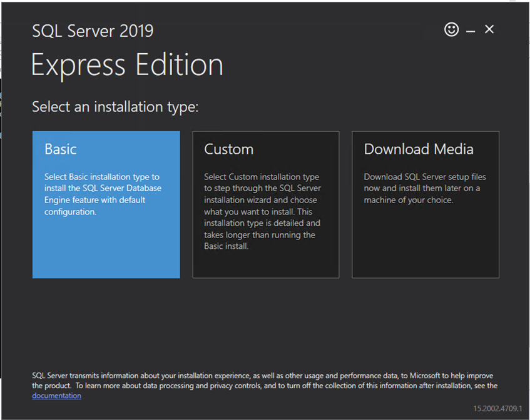
Task: Minimize the SQL Server installer window
Action: pyautogui.click(x=471, y=31)
